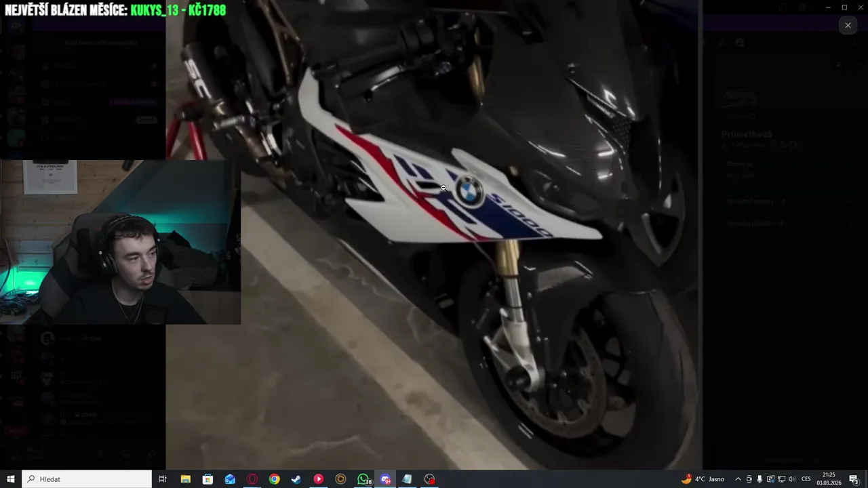Screen dimensions: 868x488
Task: Open the recording app icon with red dot
Action: pyautogui.click(x=429, y=479)
